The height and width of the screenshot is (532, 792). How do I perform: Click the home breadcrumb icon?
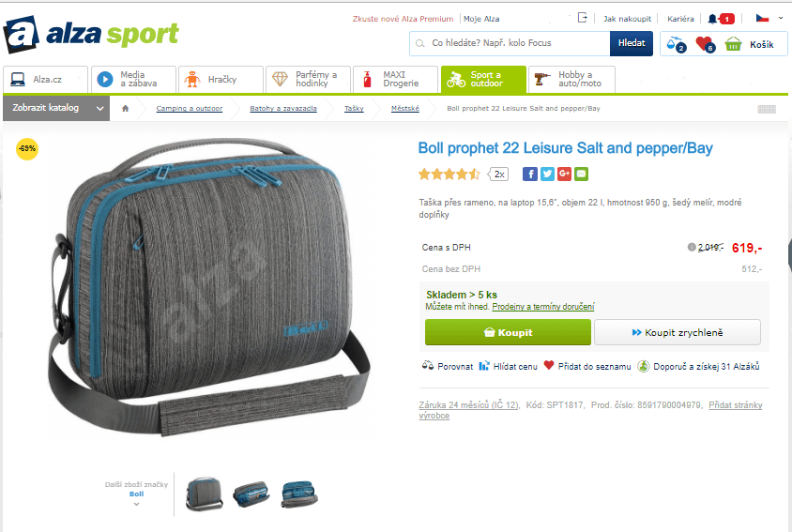tap(125, 108)
